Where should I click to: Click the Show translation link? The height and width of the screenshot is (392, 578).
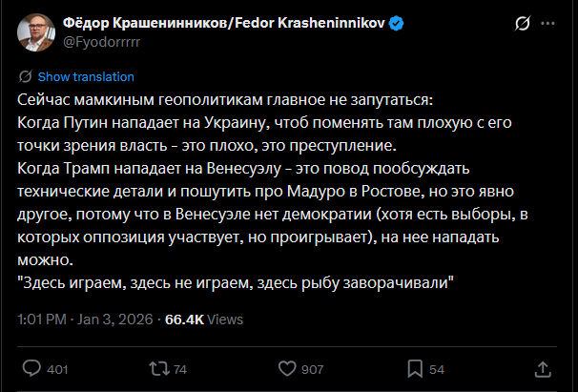click(86, 76)
